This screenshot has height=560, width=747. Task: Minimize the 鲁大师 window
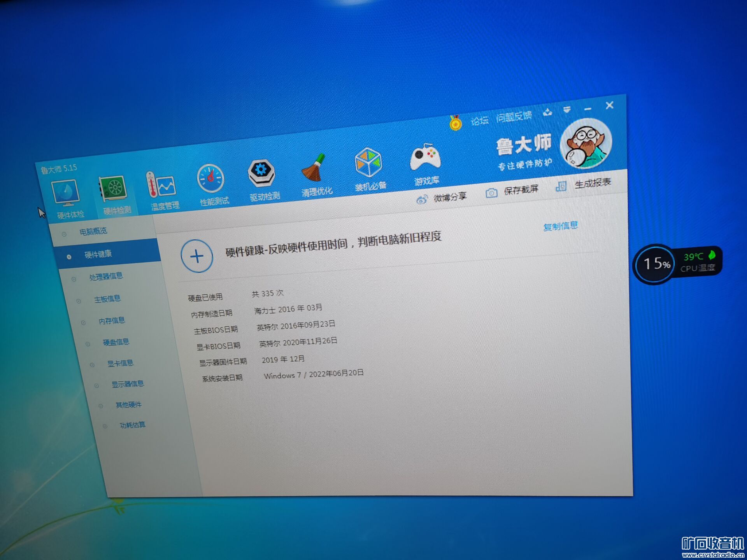587,109
